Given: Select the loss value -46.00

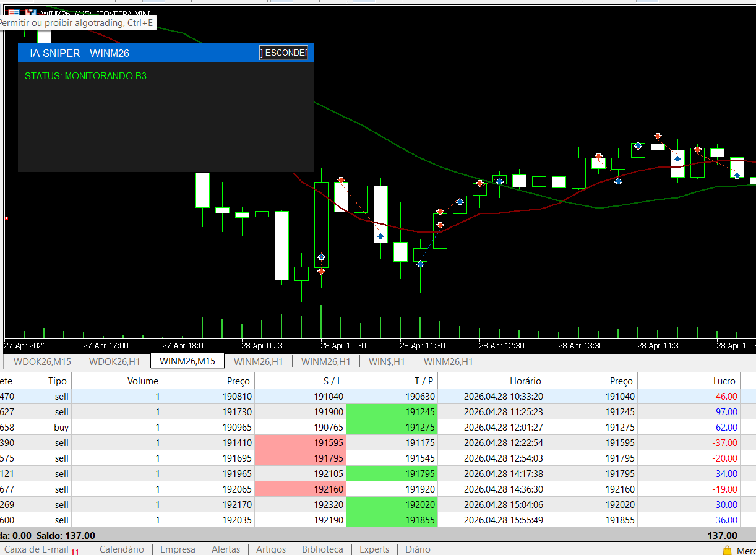Looking at the screenshot, I should pos(724,396).
